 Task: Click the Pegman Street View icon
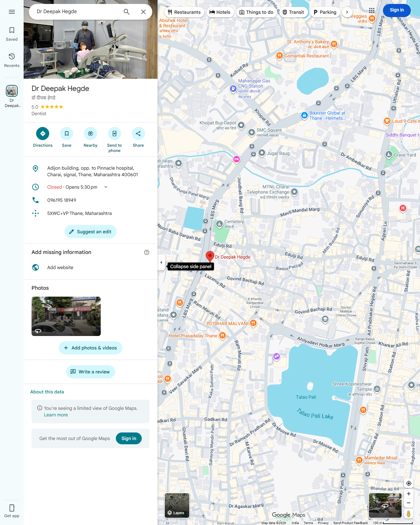point(409,514)
